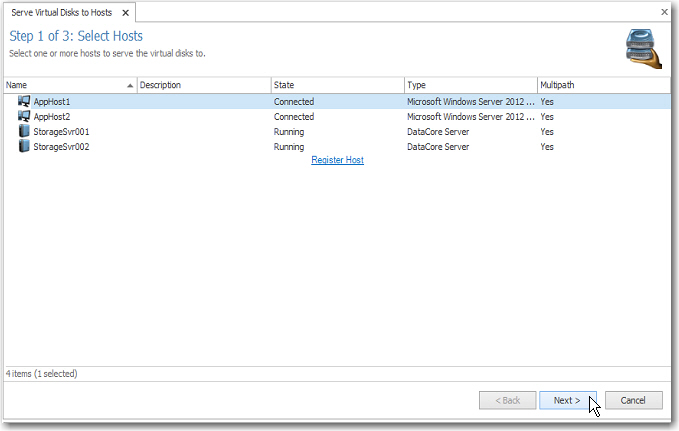Click the AppHost2 host icon
This screenshot has height=431, width=679.
coord(24,117)
